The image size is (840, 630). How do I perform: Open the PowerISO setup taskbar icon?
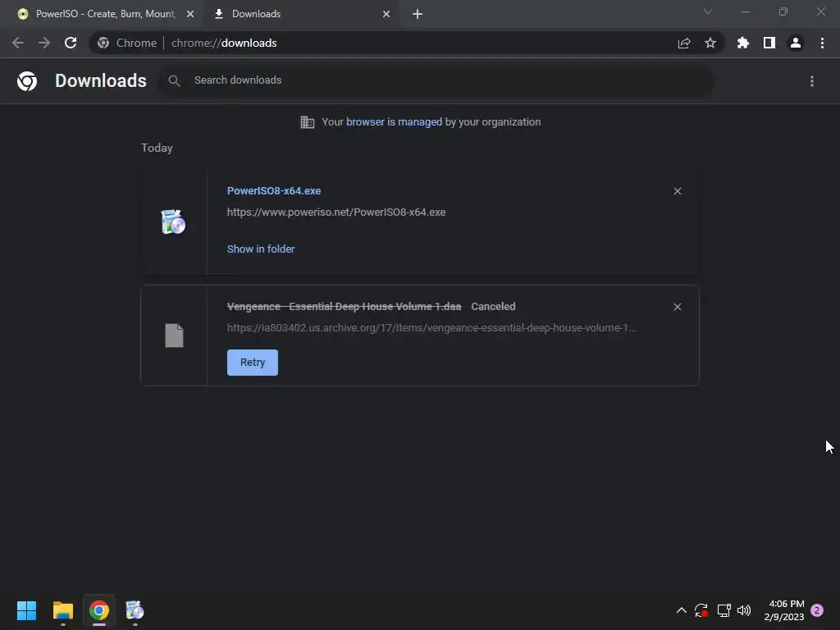click(x=135, y=610)
